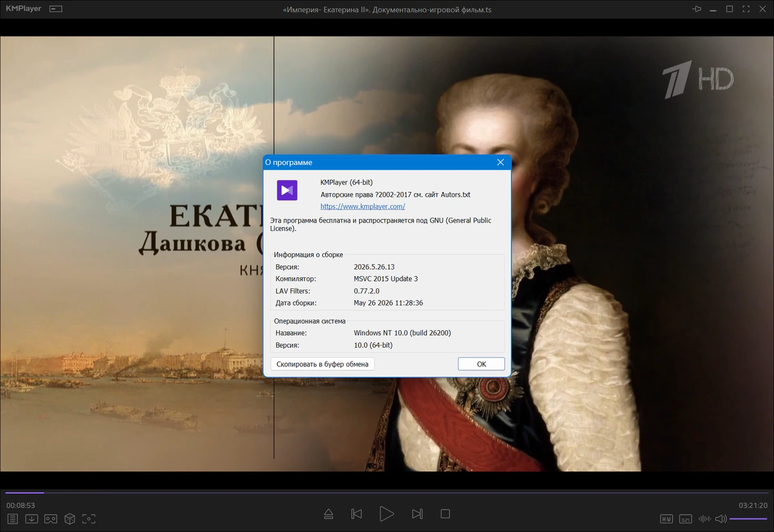
Task: Skip to the next track
Action: (x=417, y=514)
